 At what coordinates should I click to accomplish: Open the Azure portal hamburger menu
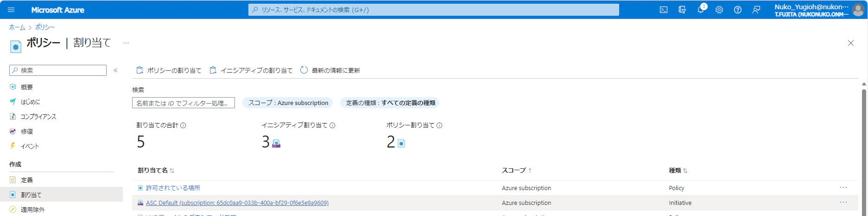coord(11,10)
